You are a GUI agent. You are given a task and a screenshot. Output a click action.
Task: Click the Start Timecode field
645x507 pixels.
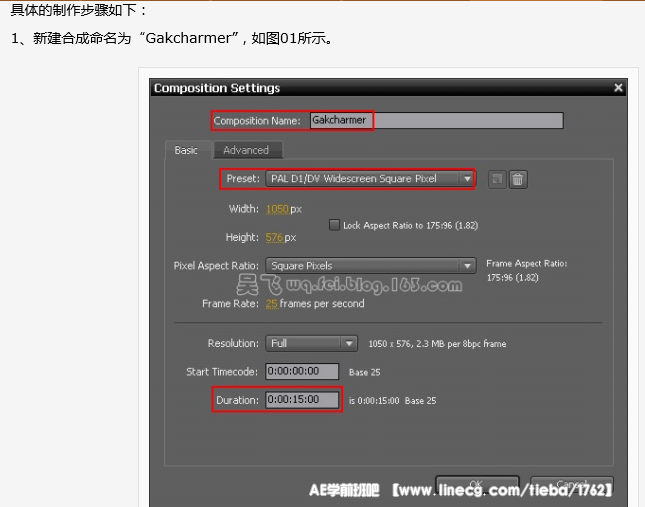point(302,371)
